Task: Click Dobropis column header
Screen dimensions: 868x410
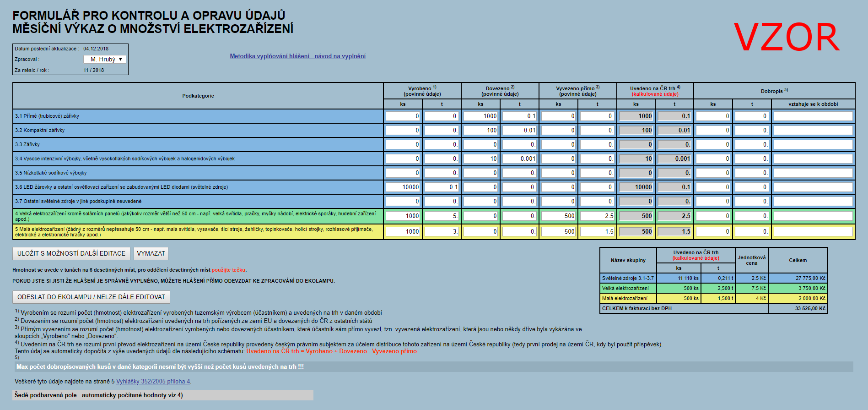Action: [774, 91]
